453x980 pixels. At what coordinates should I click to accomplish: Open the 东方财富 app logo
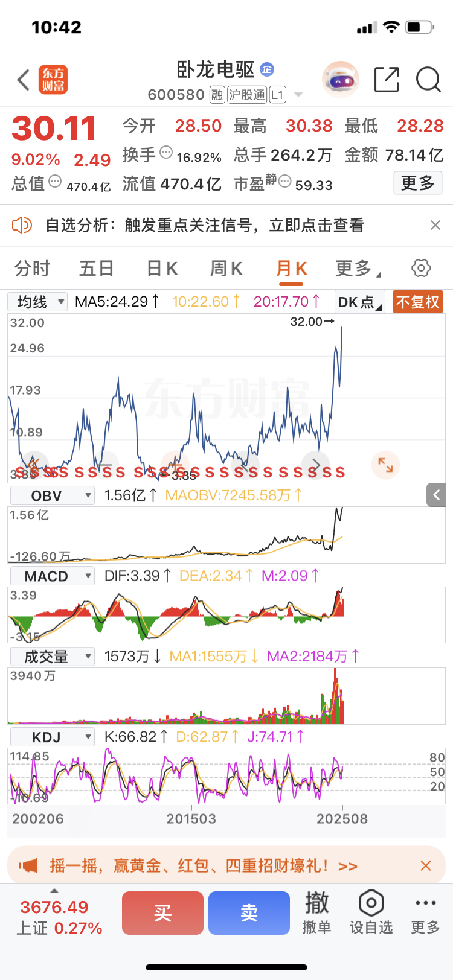(53, 80)
